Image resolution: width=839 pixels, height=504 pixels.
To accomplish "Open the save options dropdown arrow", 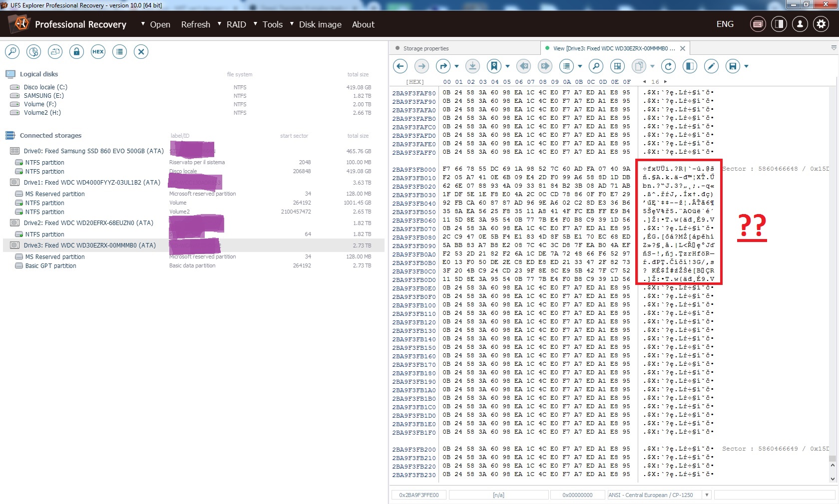I will click(x=746, y=66).
